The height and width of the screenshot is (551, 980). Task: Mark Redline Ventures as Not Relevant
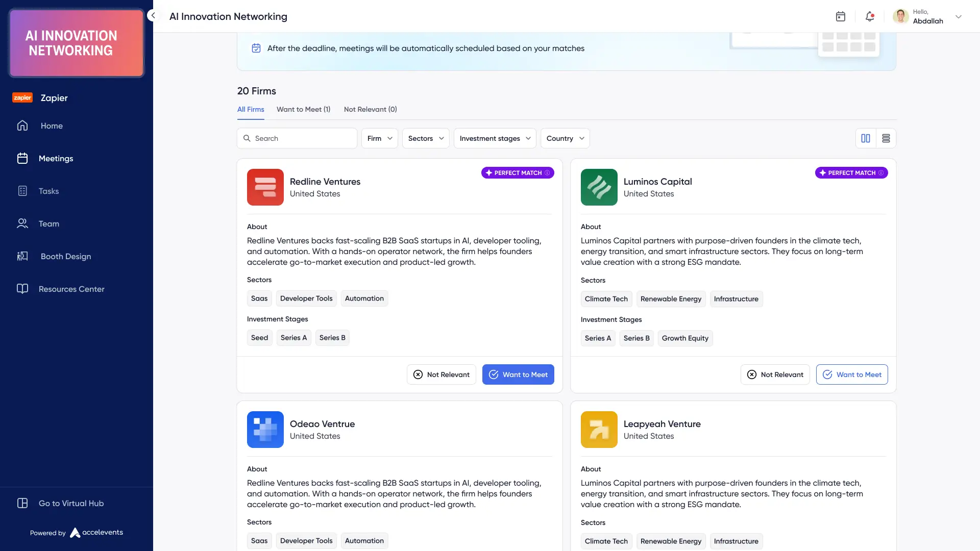coord(441,374)
